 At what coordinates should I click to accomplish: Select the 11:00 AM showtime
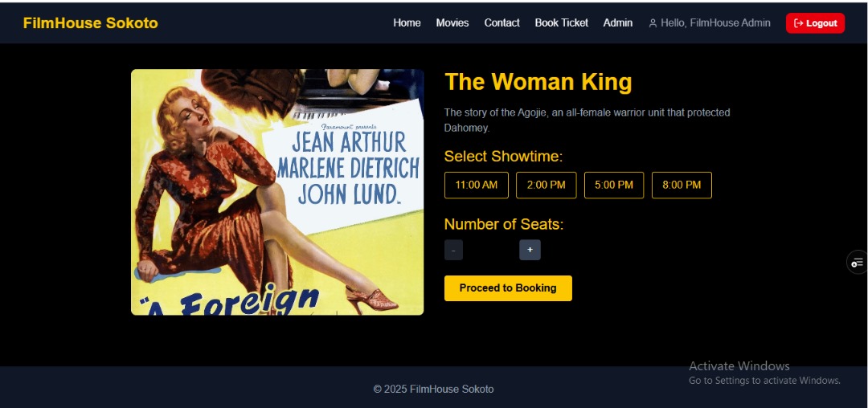pyautogui.click(x=476, y=186)
